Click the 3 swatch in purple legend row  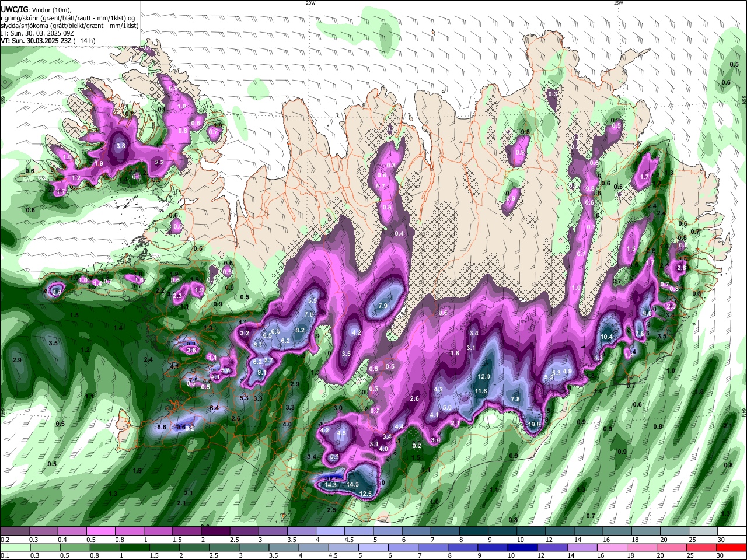(x=274, y=531)
